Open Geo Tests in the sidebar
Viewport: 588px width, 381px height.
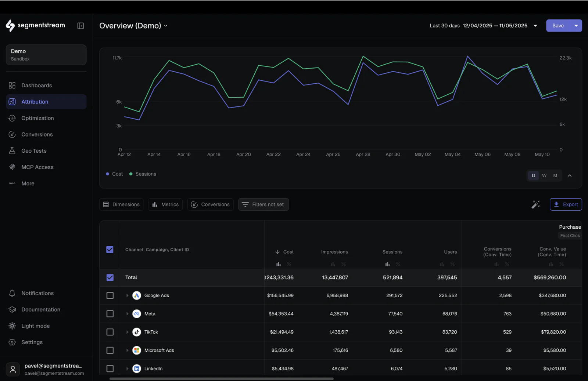click(46, 151)
